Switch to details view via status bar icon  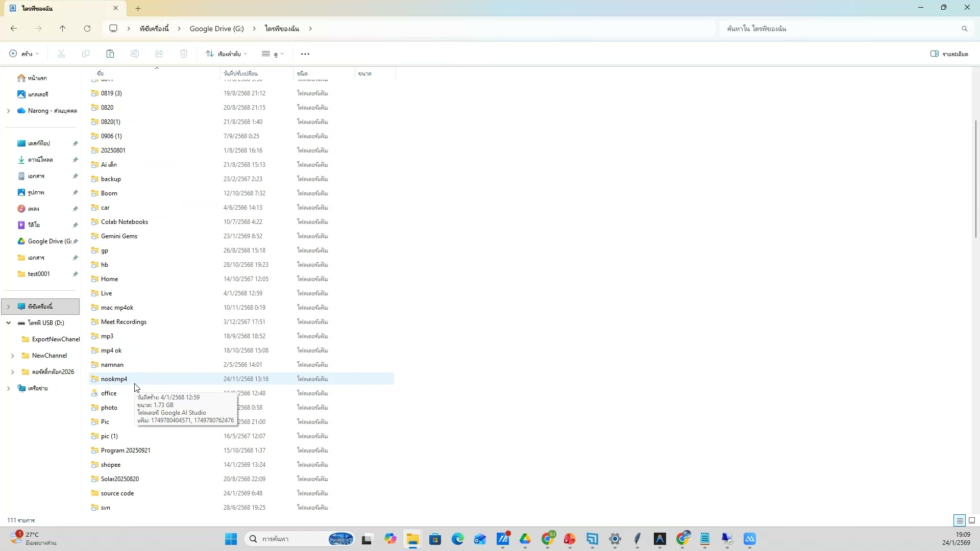click(x=959, y=520)
